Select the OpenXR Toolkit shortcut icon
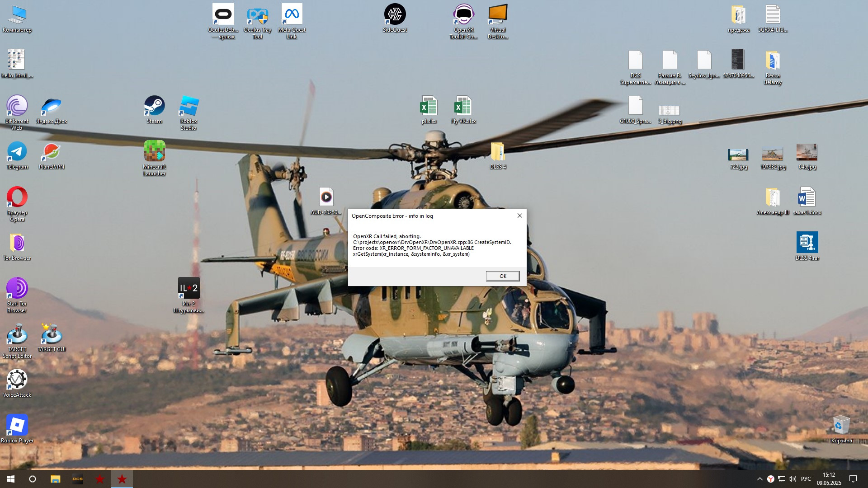 tap(463, 22)
